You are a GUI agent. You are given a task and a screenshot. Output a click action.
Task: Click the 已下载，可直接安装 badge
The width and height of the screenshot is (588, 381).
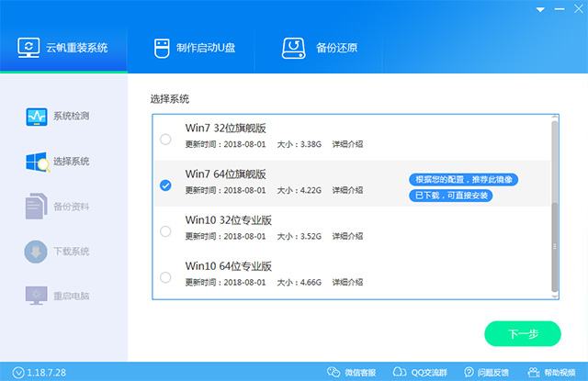pos(451,196)
